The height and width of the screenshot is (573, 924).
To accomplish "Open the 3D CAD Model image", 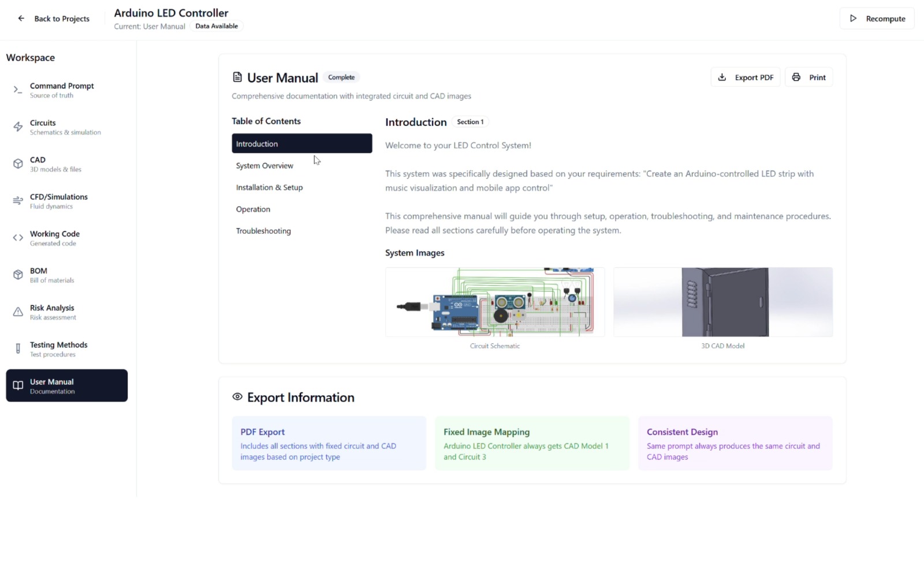I will click(x=723, y=302).
